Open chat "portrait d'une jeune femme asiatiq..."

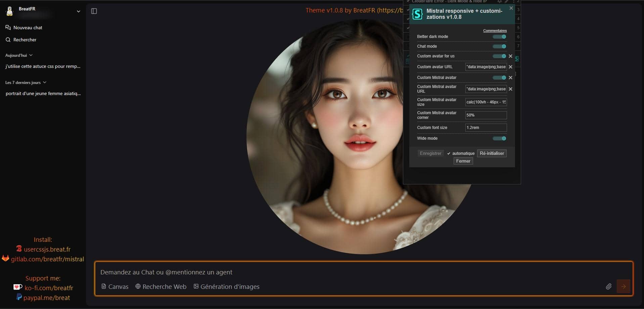click(x=43, y=93)
